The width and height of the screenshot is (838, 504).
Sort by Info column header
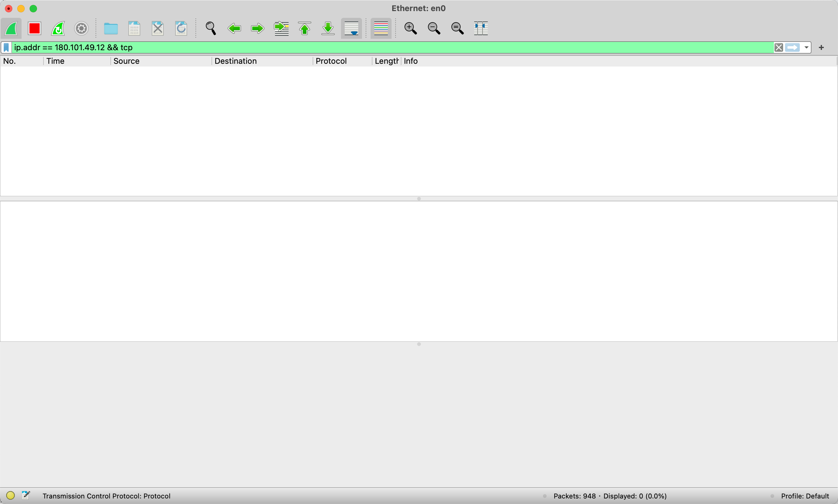(619, 61)
